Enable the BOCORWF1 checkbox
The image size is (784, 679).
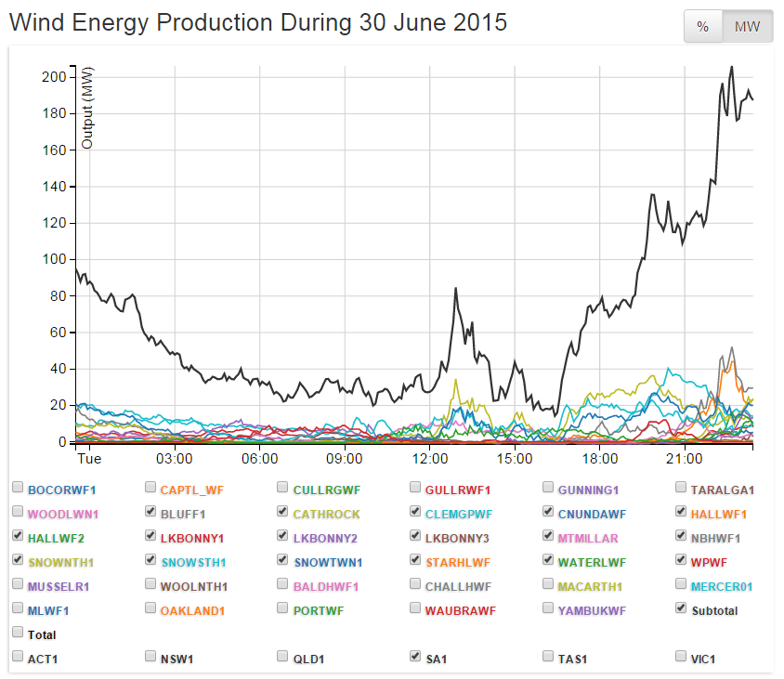(x=18, y=488)
